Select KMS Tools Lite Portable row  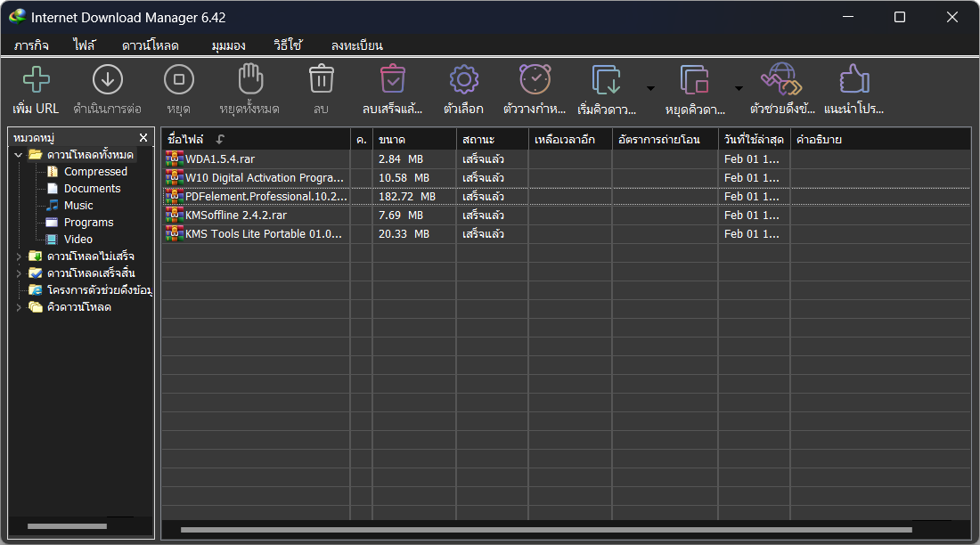coord(567,234)
